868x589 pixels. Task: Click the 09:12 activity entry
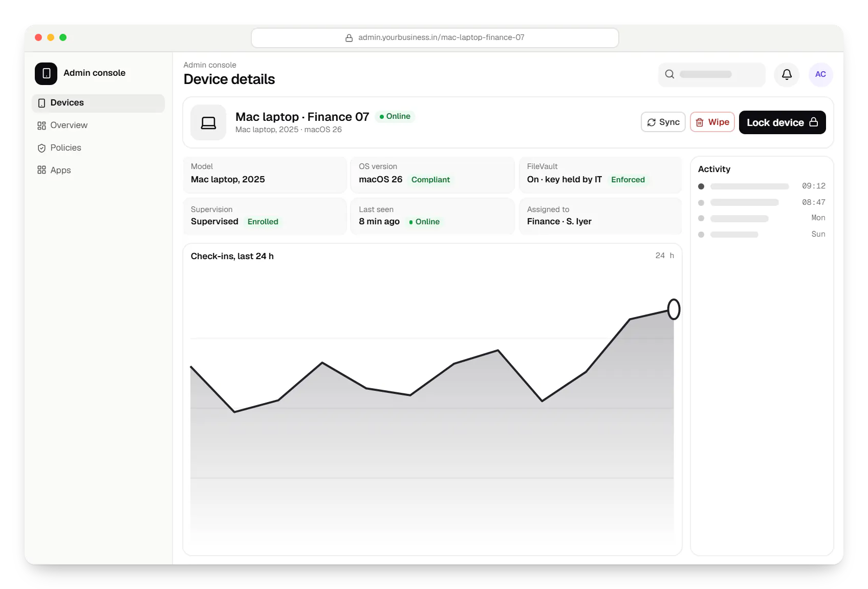tap(762, 186)
